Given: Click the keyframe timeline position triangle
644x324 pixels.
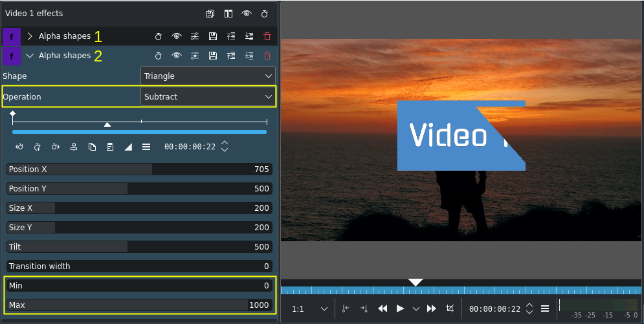Looking at the screenshot, I should click(x=107, y=124).
